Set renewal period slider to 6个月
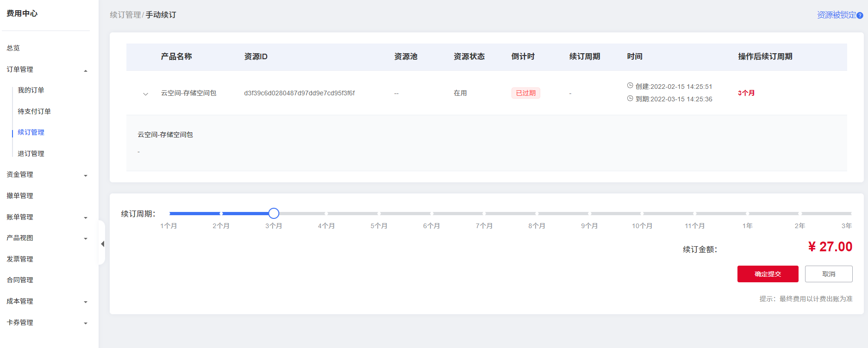The width and height of the screenshot is (868, 348). click(431, 213)
